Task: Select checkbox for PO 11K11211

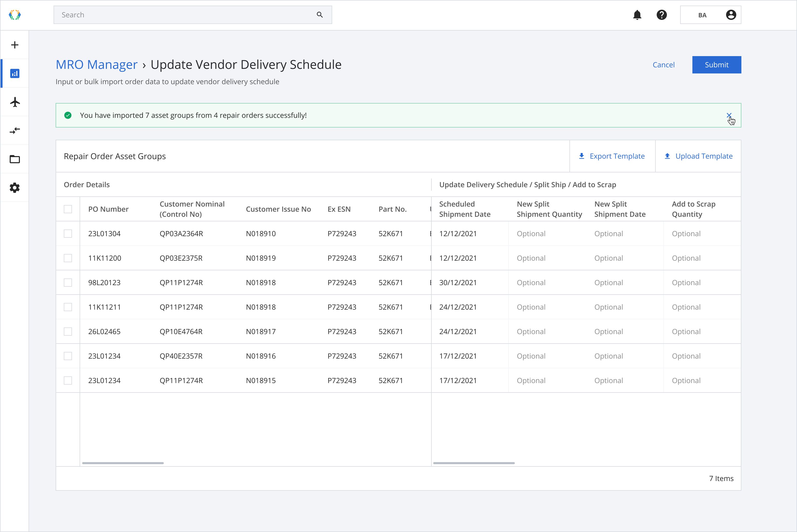Action: 68,307
